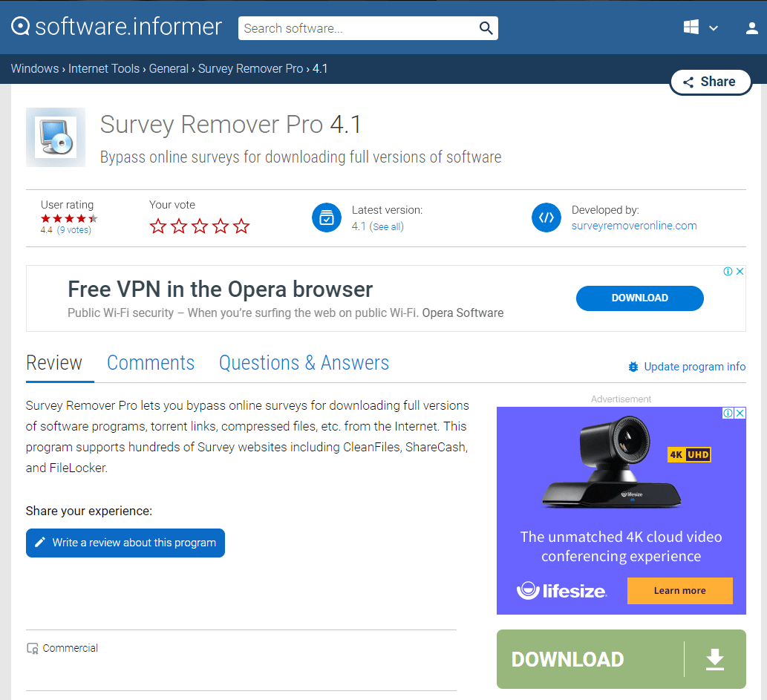Click the 4K cloud video conferencing ad text
767x700 pixels.
coord(621,546)
